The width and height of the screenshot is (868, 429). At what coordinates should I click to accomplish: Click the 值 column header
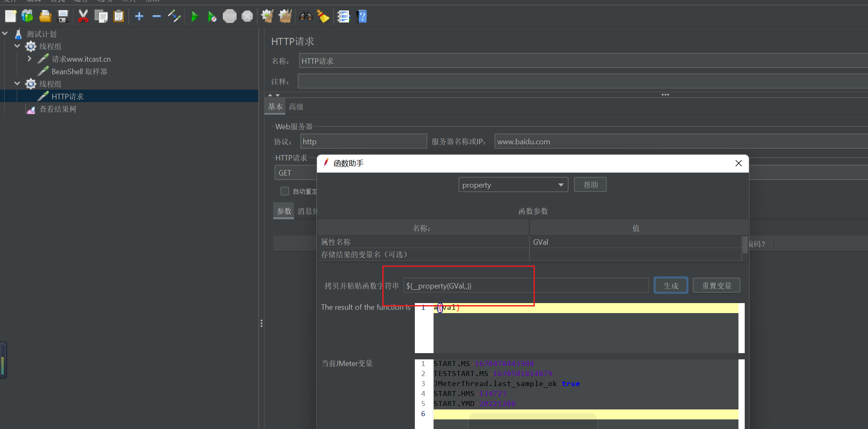[x=636, y=228]
